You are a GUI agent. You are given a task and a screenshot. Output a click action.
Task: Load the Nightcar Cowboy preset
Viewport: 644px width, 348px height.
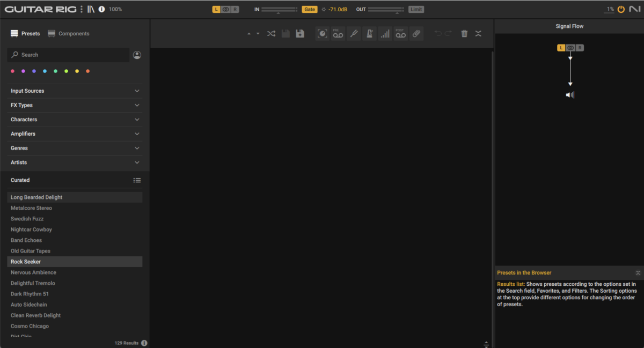pyautogui.click(x=75, y=229)
